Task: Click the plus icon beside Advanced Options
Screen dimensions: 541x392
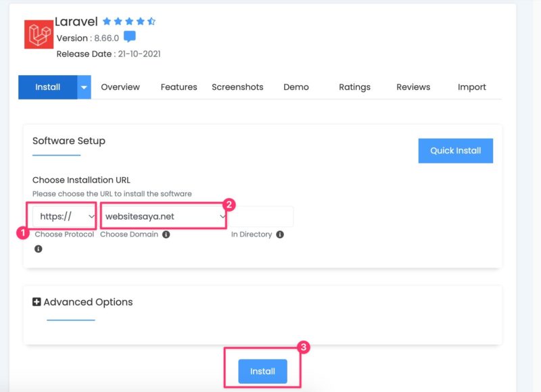Action: point(37,301)
